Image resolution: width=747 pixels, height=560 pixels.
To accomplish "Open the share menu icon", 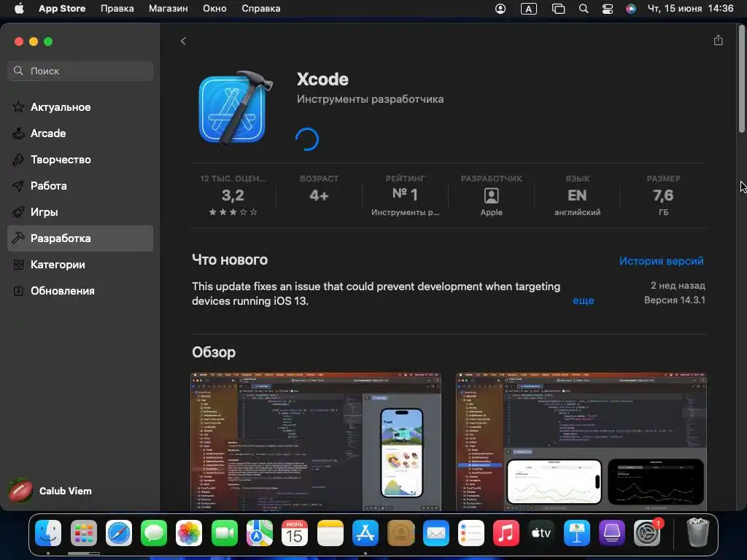I will point(718,41).
